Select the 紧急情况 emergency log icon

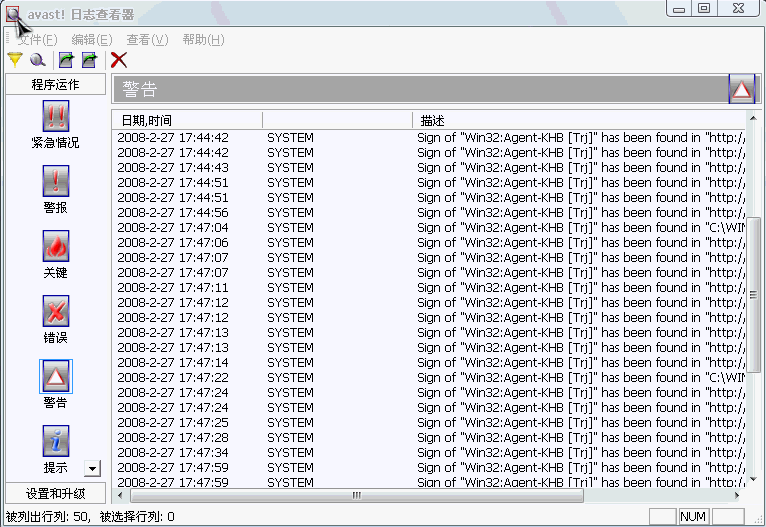(x=56, y=116)
